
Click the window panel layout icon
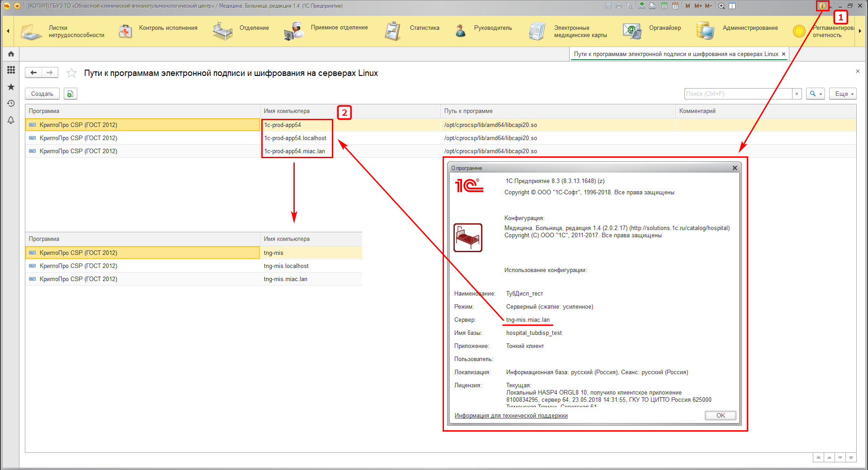click(x=732, y=6)
